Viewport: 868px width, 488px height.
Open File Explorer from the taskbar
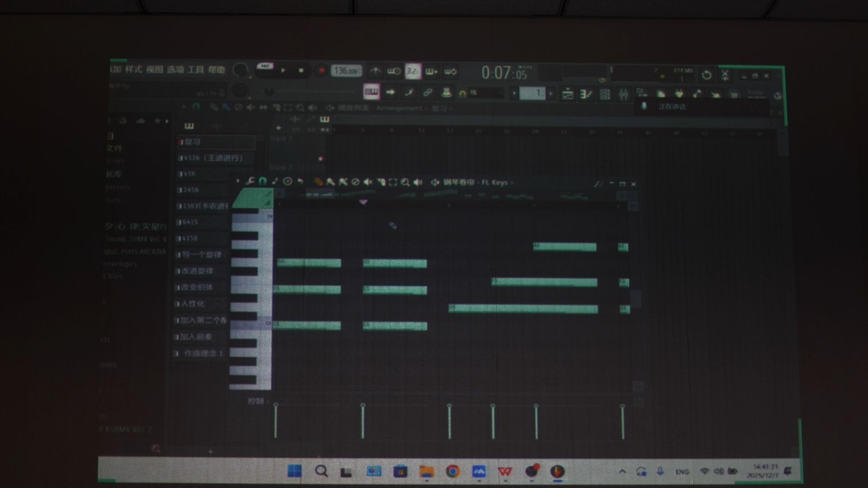click(x=426, y=472)
